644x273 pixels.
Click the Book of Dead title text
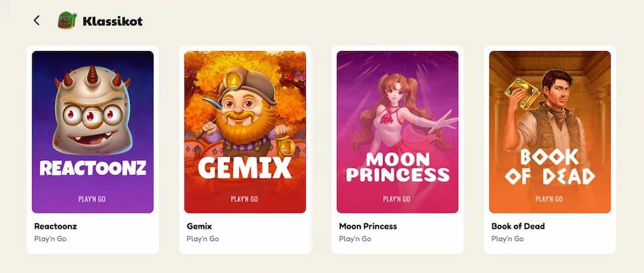(x=518, y=226)
